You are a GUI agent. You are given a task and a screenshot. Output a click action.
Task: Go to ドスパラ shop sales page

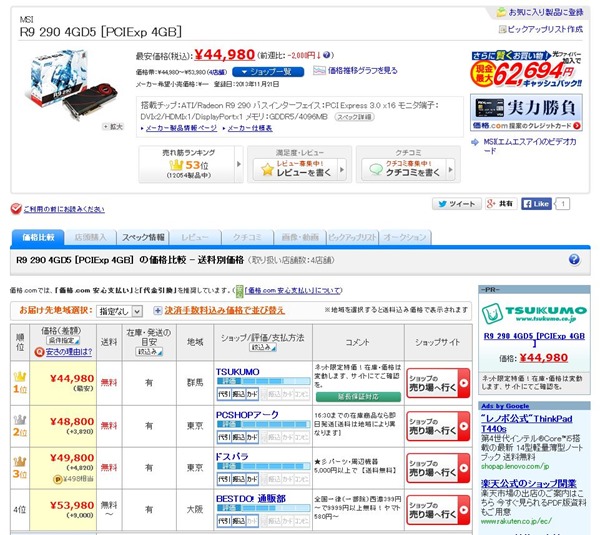tap(438, 468)
